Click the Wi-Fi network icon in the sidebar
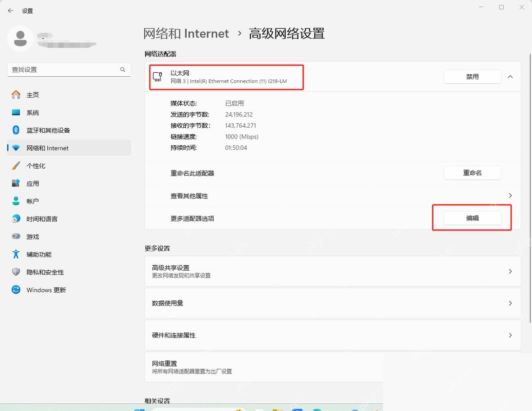Image resolution: width=532 pixels, height=411 pixels. click(x=16, y=148)
